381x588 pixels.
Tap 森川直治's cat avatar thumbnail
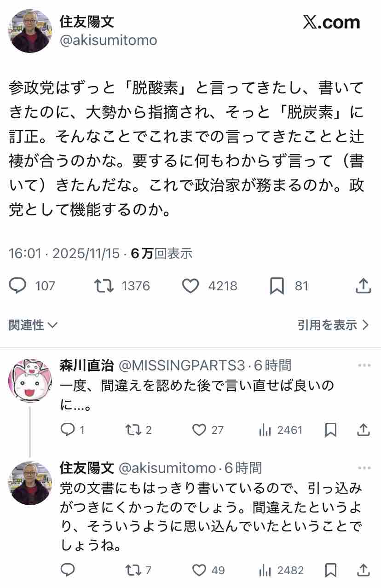coord(30,380)
